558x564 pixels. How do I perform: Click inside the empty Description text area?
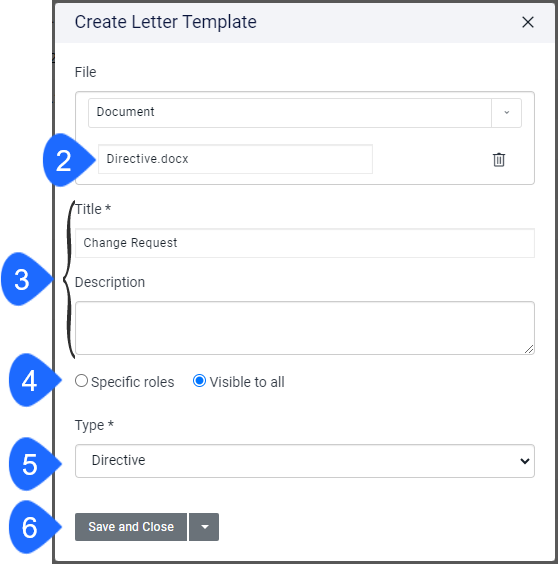point(305,328)
